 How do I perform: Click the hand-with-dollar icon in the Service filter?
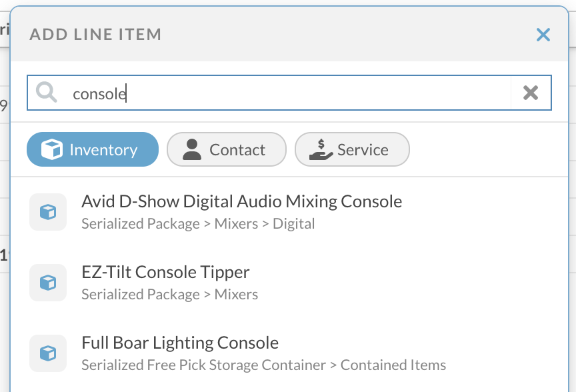[x=321, y=150]
